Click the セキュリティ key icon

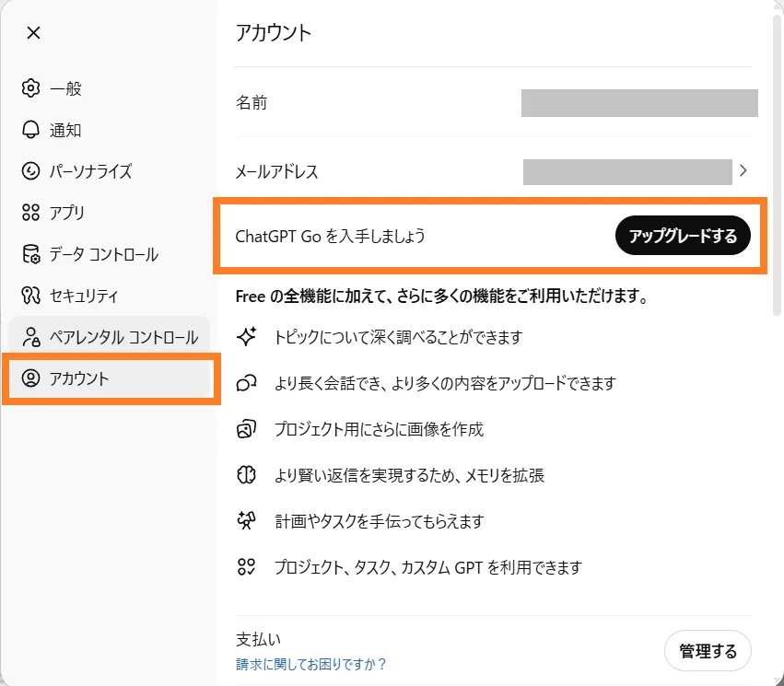(x=31, y=296)
